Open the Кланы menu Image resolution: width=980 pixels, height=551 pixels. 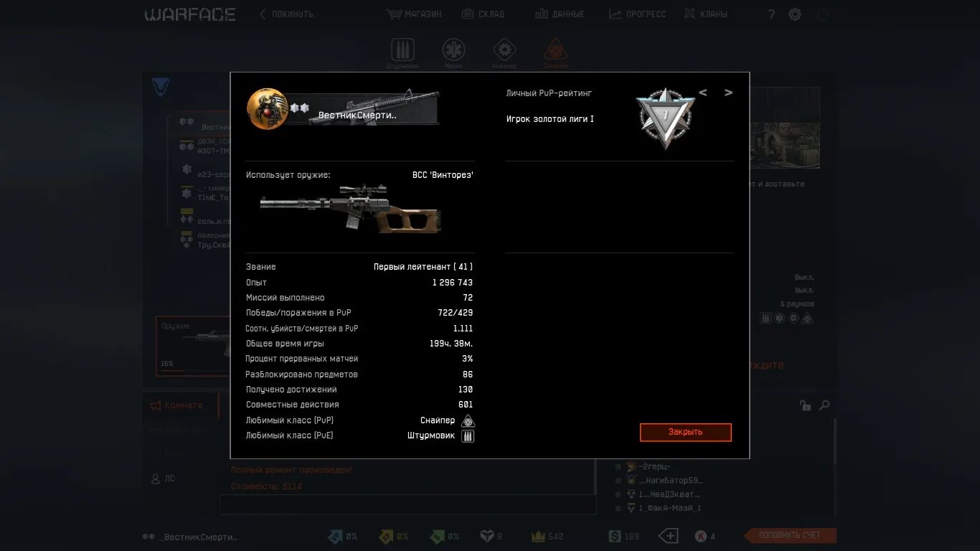click(x=706, y=14)
